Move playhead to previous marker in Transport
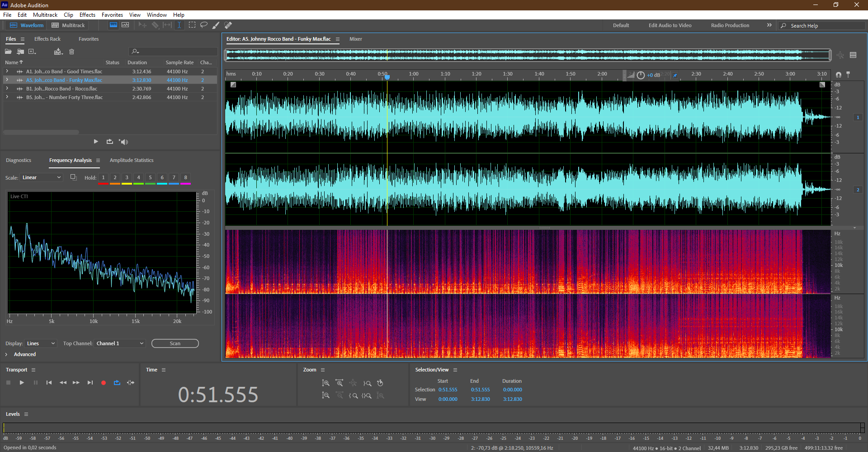Screen dimensions: 868x452 (x=49, y=383)
